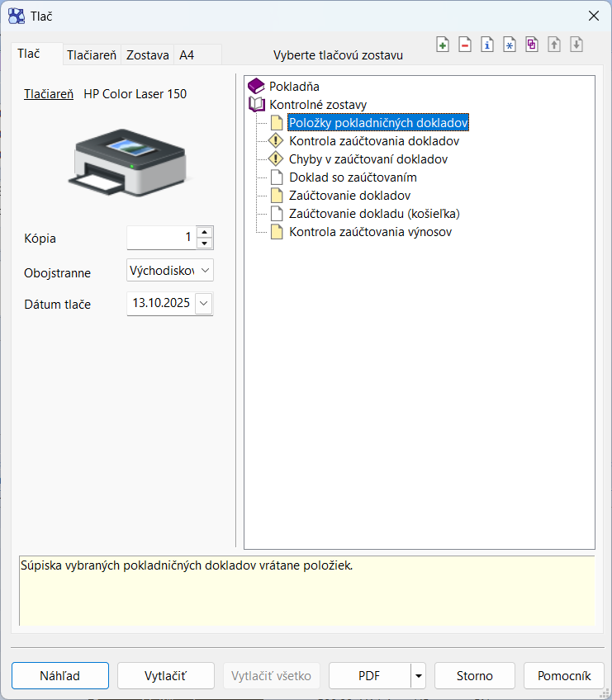Click the add report icon with green plus

click(443, 45)
